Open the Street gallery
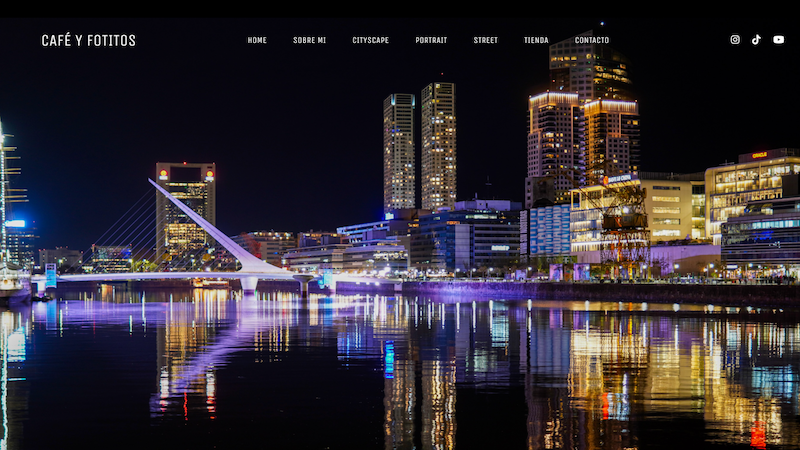Image resolution: width=800 pixels, height=450 pixels. [486, 40]
